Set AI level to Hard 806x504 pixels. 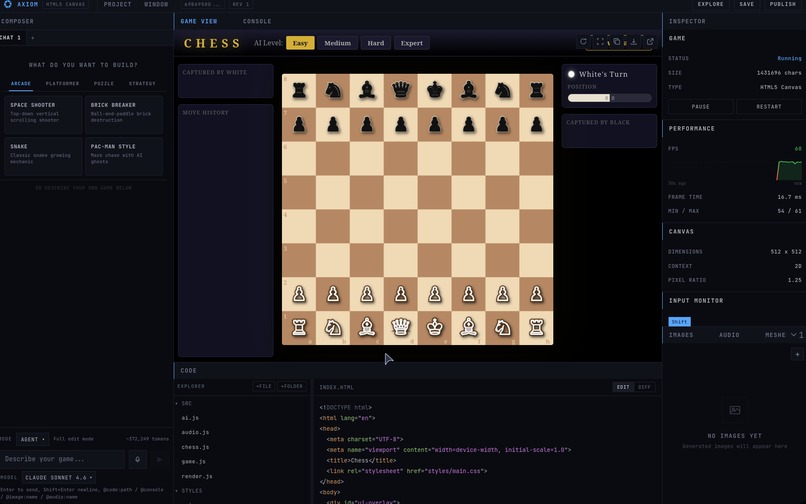point(376,43)
